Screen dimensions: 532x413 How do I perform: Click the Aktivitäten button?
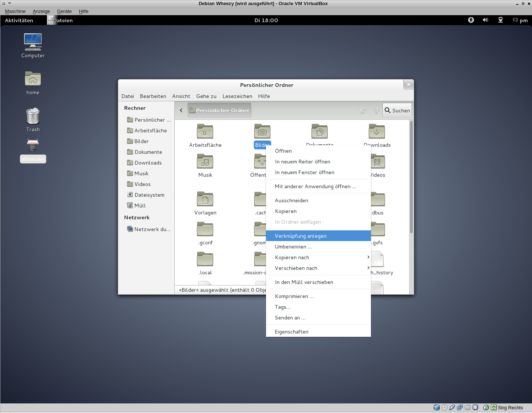19,20
